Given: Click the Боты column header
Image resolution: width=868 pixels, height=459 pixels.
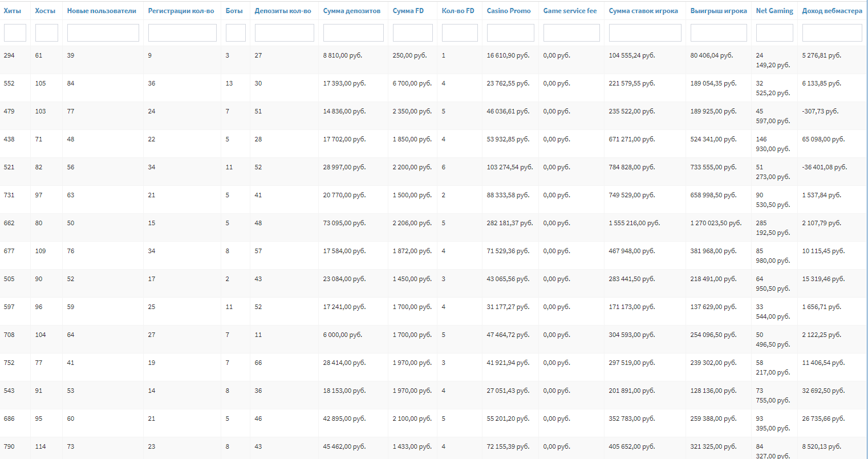Looking at the screenshot, I should click(234, 11).
